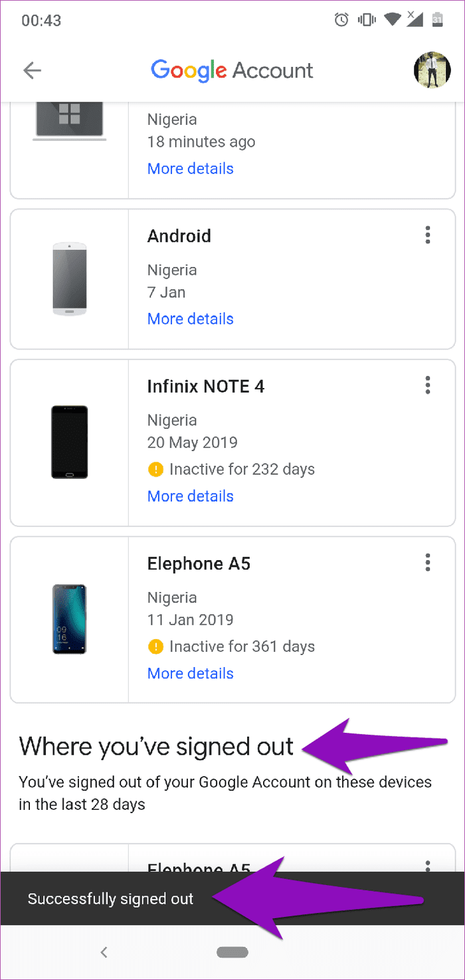Screen dimensions: 465x980
Task: Open the three-dot menu for Android device
Action: 428,235
